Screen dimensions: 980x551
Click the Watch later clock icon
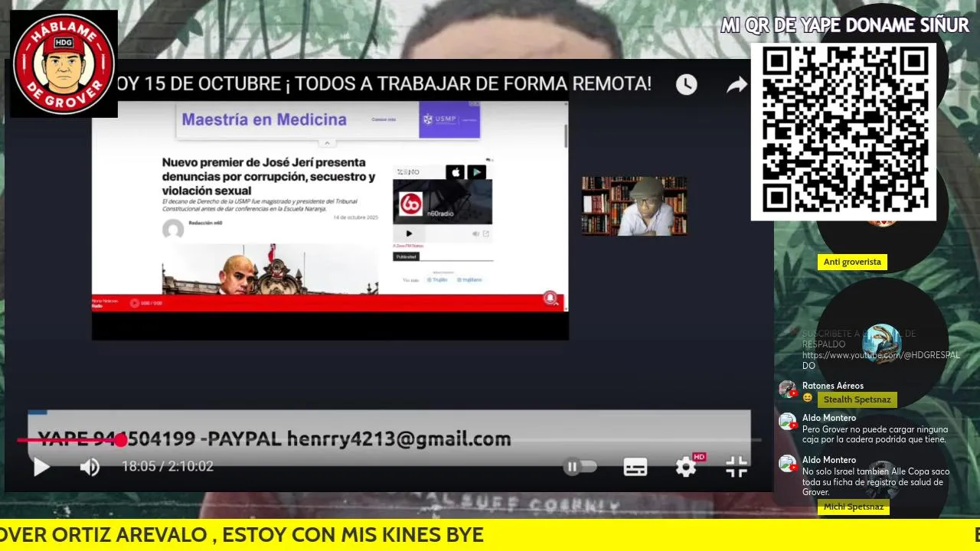point(686,84)
